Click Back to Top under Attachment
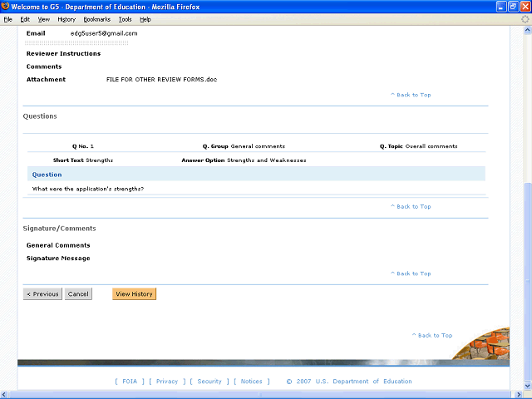Screen dimensions: 532x399 tap(411, 95)
